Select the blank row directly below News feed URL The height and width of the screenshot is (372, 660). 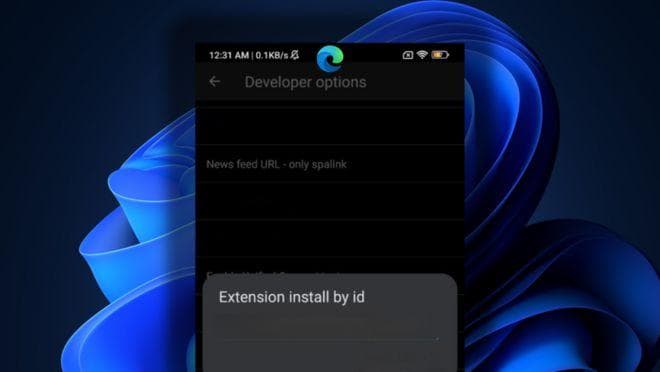click(x=330, y=201)
